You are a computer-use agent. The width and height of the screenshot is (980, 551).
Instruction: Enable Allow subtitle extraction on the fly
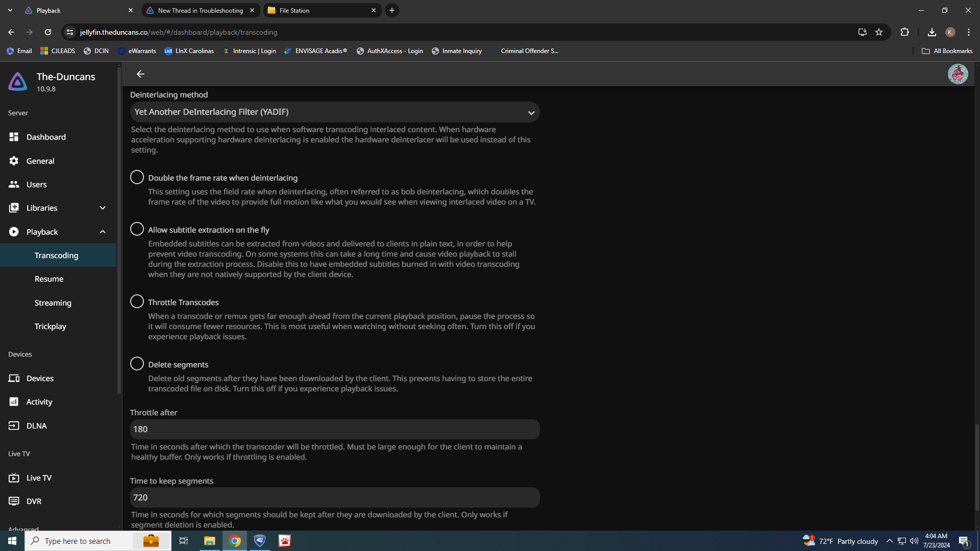click(x=137, y=229)
